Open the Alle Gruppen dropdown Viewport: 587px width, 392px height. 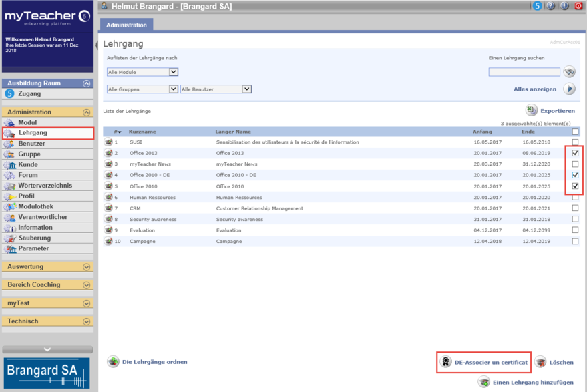coord(142,89)
